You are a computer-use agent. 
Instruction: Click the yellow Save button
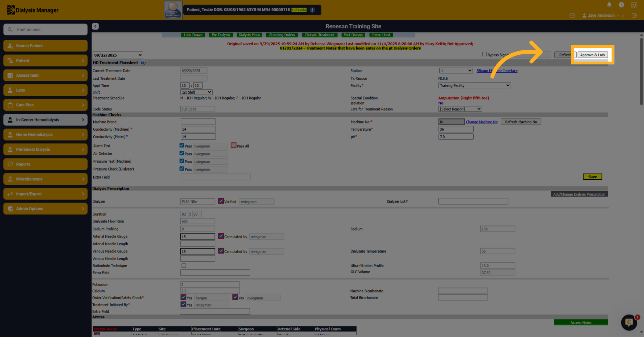point(592,177)
